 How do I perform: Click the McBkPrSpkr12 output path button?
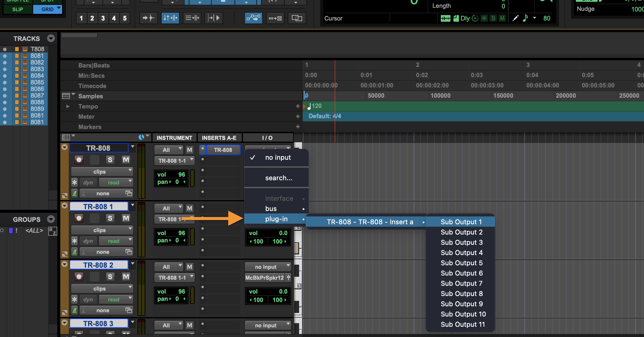264,278
